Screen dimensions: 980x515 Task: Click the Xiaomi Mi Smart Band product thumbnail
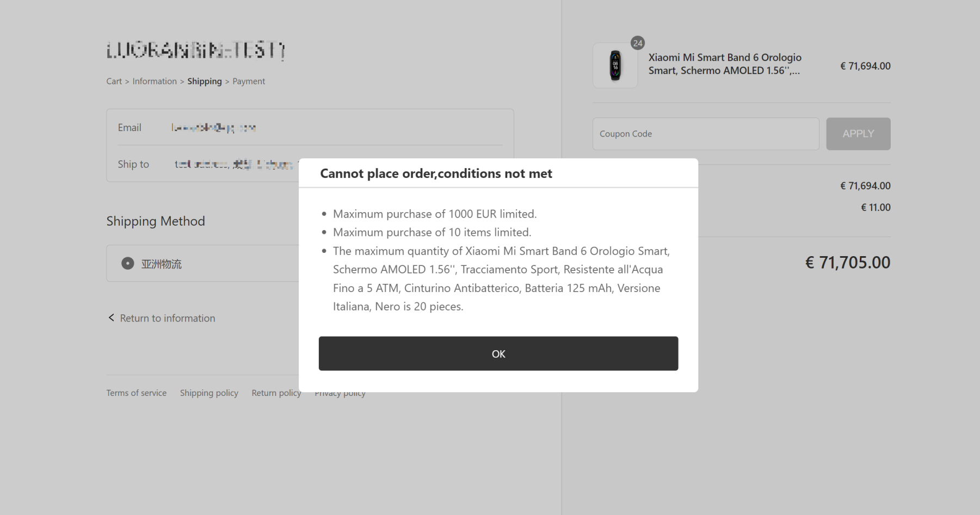pos(615,66)
